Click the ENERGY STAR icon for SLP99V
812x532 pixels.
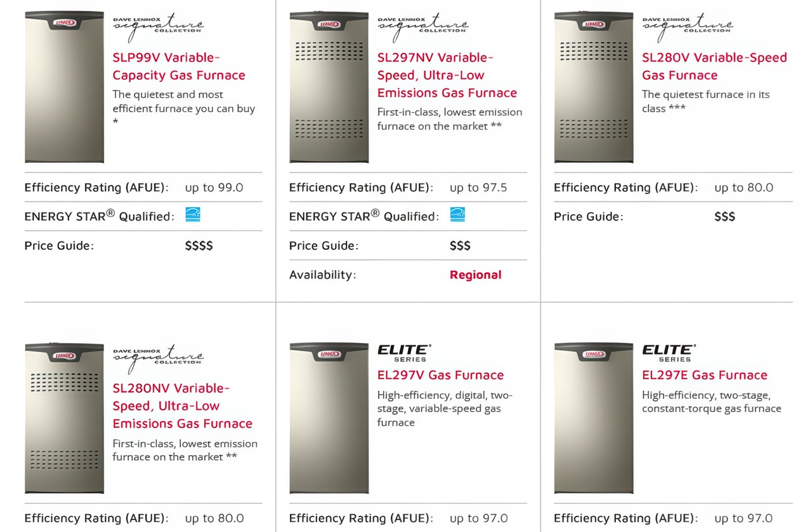[x=193, y=214]
